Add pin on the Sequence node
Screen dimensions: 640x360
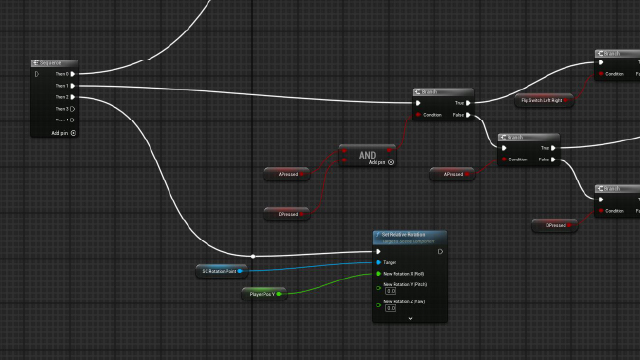[x=64, y=133]
